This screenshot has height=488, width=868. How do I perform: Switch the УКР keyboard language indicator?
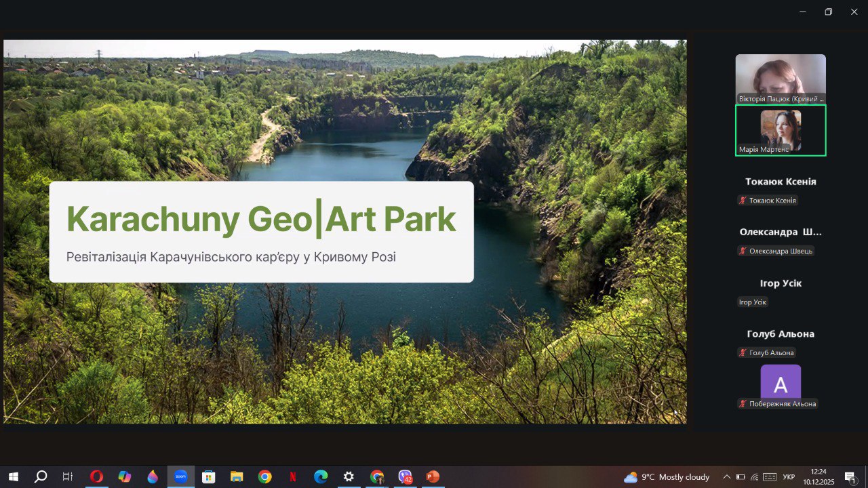pos(789,477)
